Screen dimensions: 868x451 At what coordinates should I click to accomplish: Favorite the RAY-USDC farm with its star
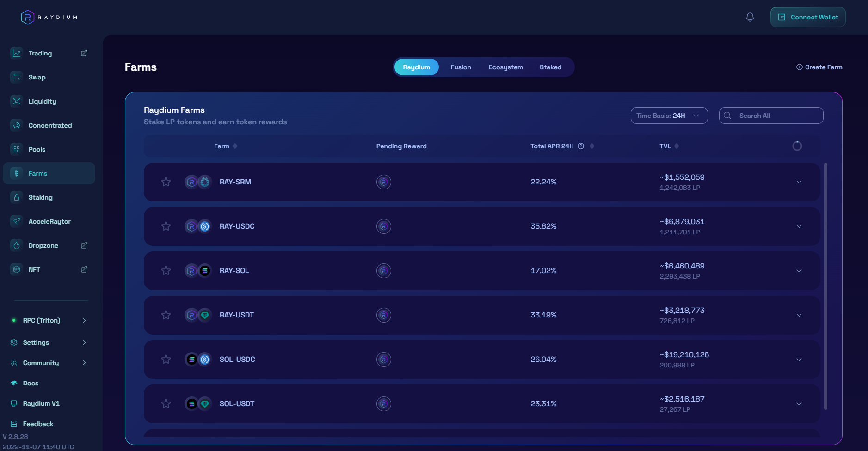tap(166, 226)
